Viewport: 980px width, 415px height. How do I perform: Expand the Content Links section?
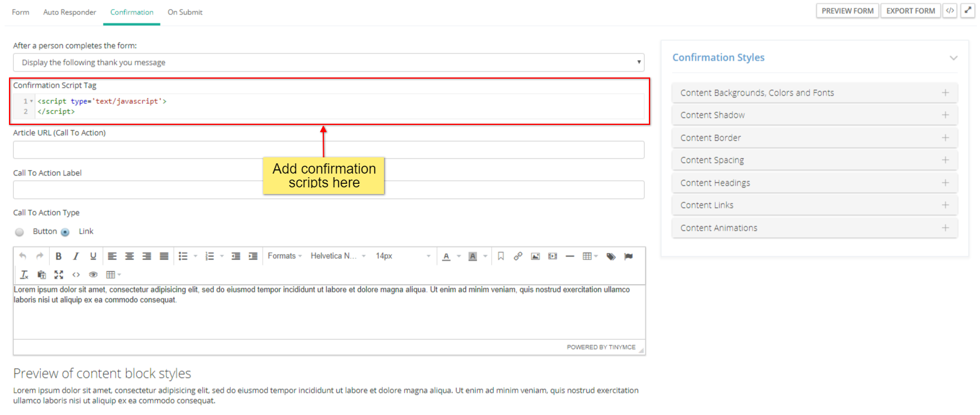point(815,205)
